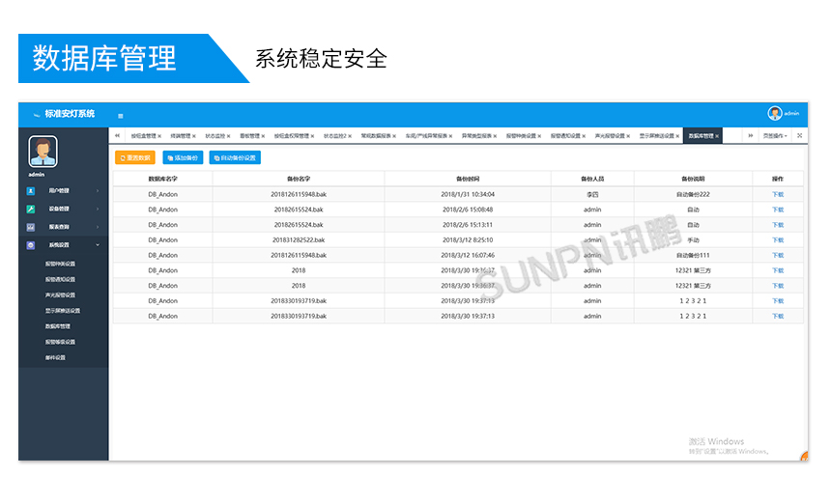Click the 报表查询 chart icon
Image resolution: width=831 pixels, height=504 pixels.
point(31,227)
